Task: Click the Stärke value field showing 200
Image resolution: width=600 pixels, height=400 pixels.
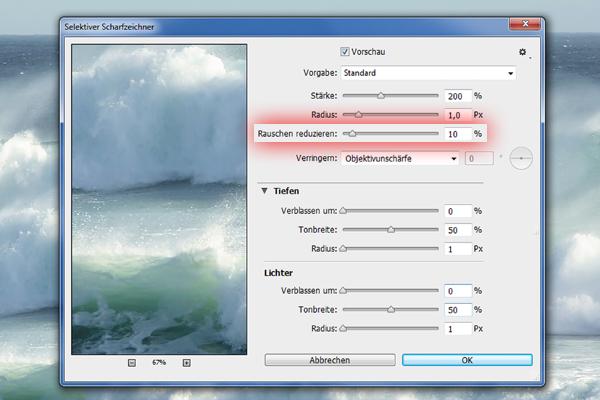Action: tap(458, 96)
